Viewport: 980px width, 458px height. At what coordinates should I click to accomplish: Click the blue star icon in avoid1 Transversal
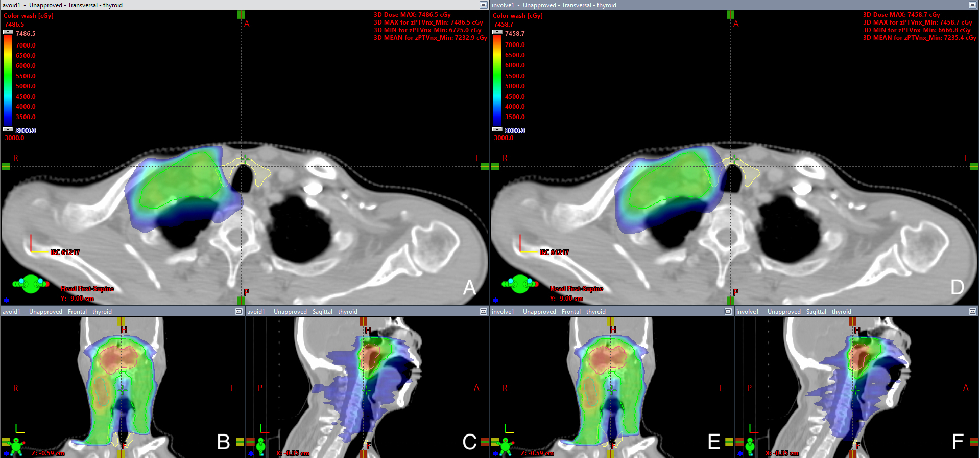click(7, 300)
